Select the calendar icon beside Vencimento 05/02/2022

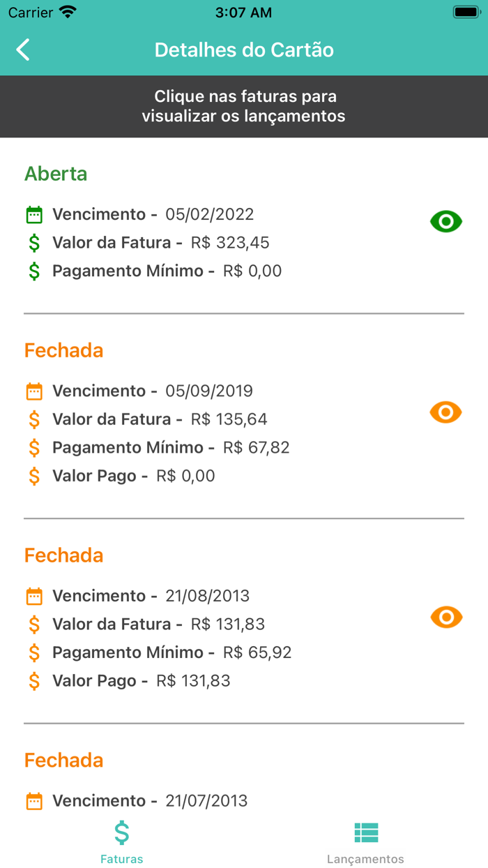[x=34, y=214]
